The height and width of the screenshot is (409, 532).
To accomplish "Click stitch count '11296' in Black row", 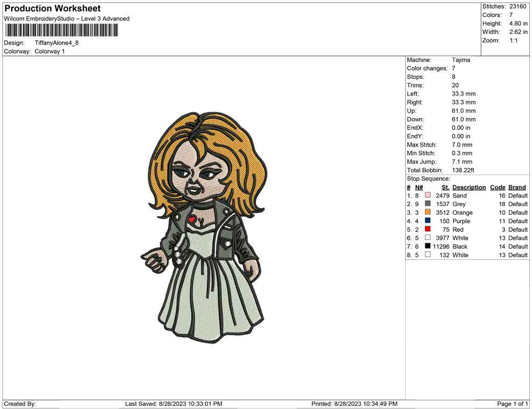I will 441,246.
